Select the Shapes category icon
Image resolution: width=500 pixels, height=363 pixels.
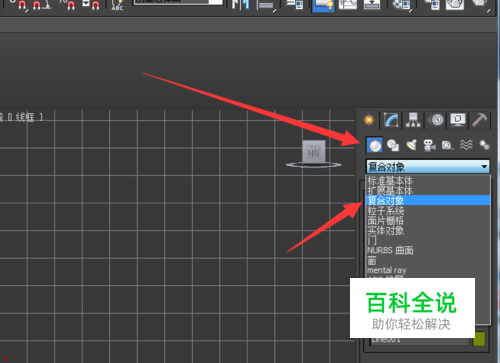393,145
